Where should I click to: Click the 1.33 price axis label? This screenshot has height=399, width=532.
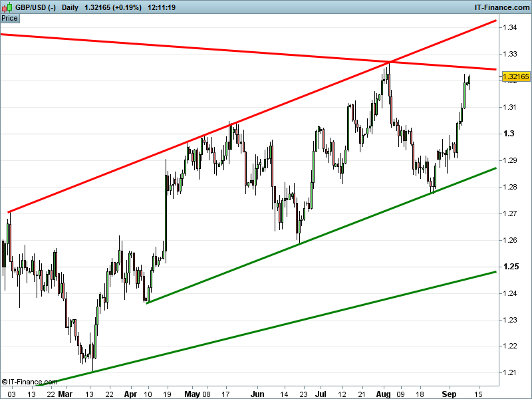coord(510,54)
